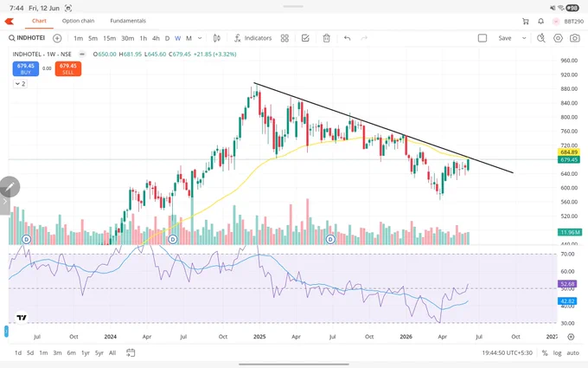Open the BBT290 account avatar
Viewport: 588px width, 368px height.
click(556, 22)
